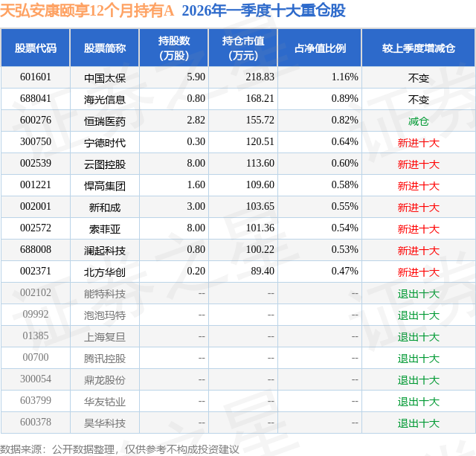Click stock code 002572
The height and width of the screenshot is (456, 476).
click(x=36, y=228)
